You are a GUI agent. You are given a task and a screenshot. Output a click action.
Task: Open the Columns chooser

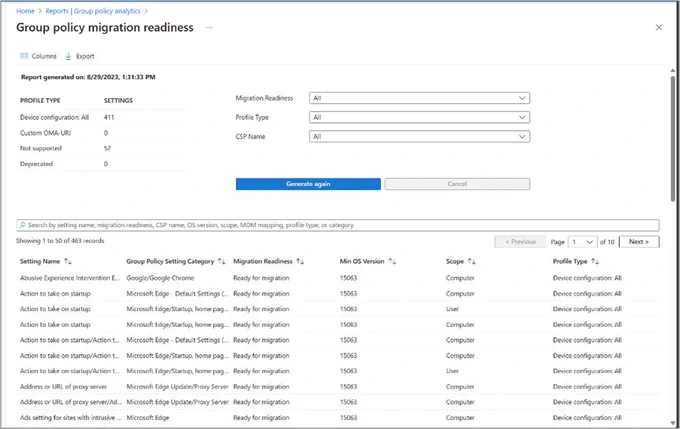pyautogui.click(x=38, y=56)
